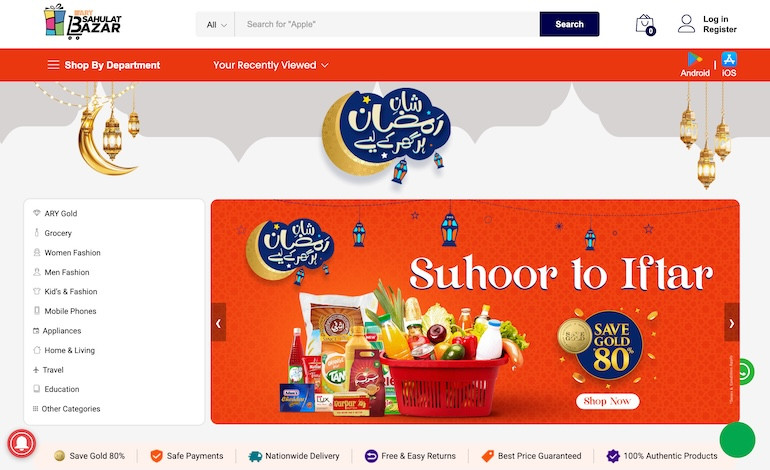Select Grocery from category sidebar

pyautogui.click(x=58, y=233)
